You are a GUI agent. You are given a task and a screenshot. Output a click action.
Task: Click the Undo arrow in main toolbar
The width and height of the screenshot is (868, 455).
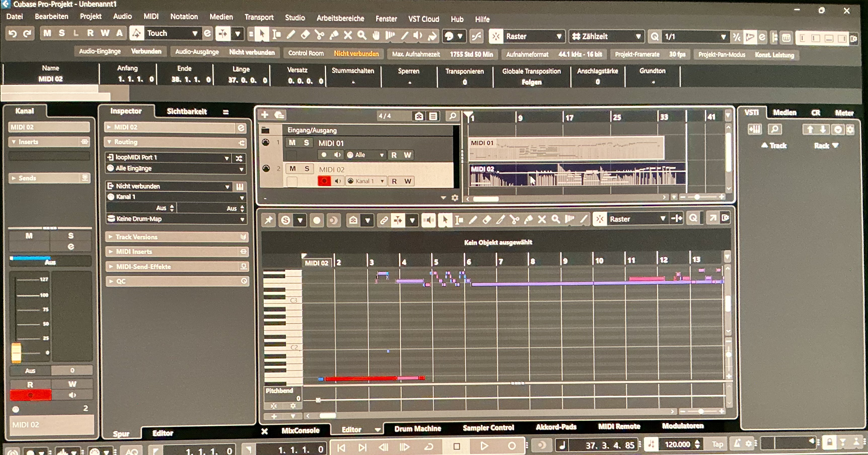13,33
